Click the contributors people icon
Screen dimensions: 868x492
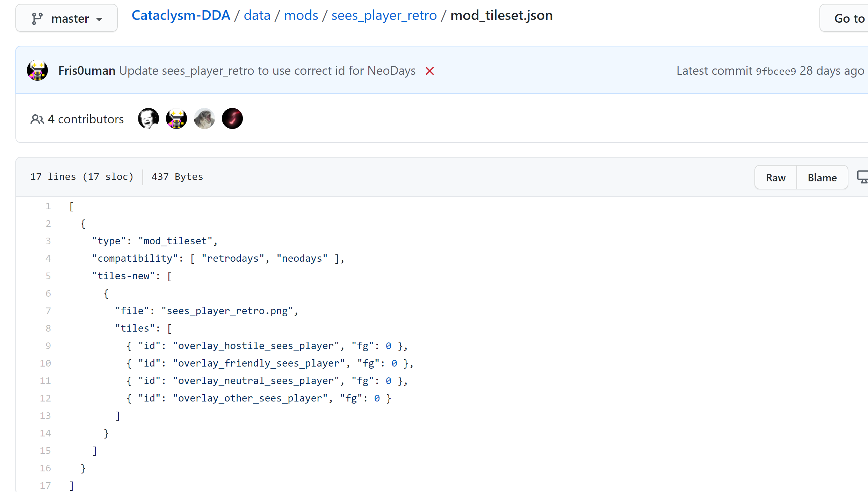click(x=37, y=119)
